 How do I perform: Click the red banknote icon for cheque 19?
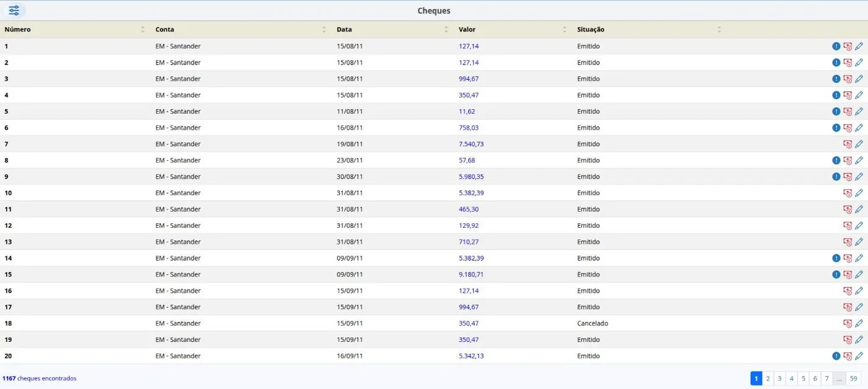pyautogui.click(x=848, y=340)
